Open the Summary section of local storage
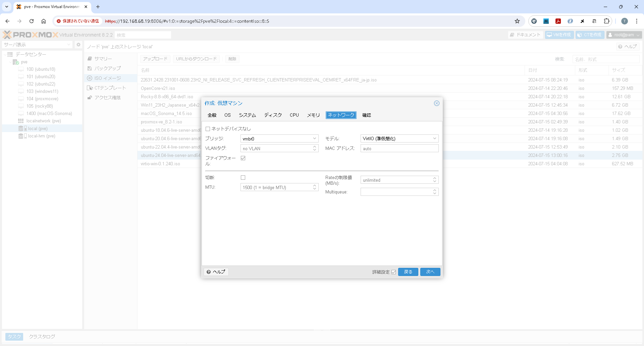Viewport: 644px width, 346px height. pos(103,59)
